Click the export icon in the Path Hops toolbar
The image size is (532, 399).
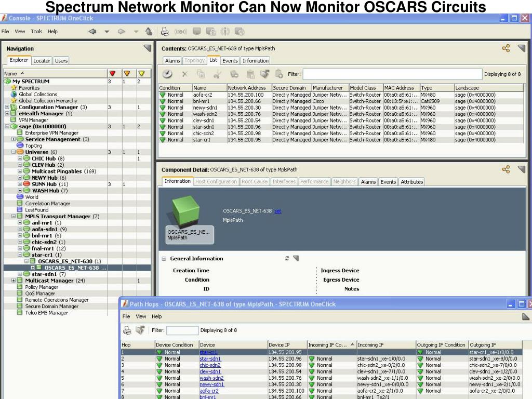point(140,330)
